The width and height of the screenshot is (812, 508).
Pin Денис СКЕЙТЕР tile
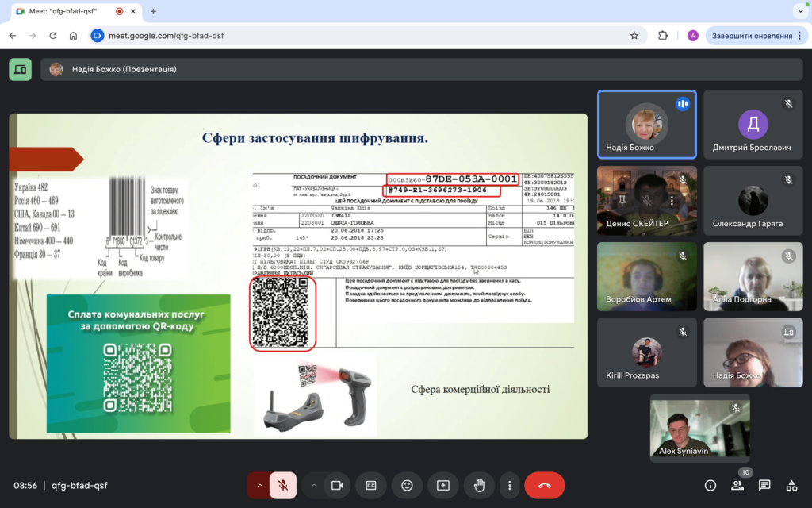[622, 201]
